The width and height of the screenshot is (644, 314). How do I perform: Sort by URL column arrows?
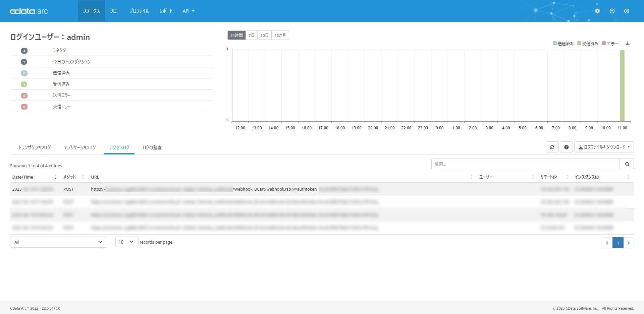(471, 177)
